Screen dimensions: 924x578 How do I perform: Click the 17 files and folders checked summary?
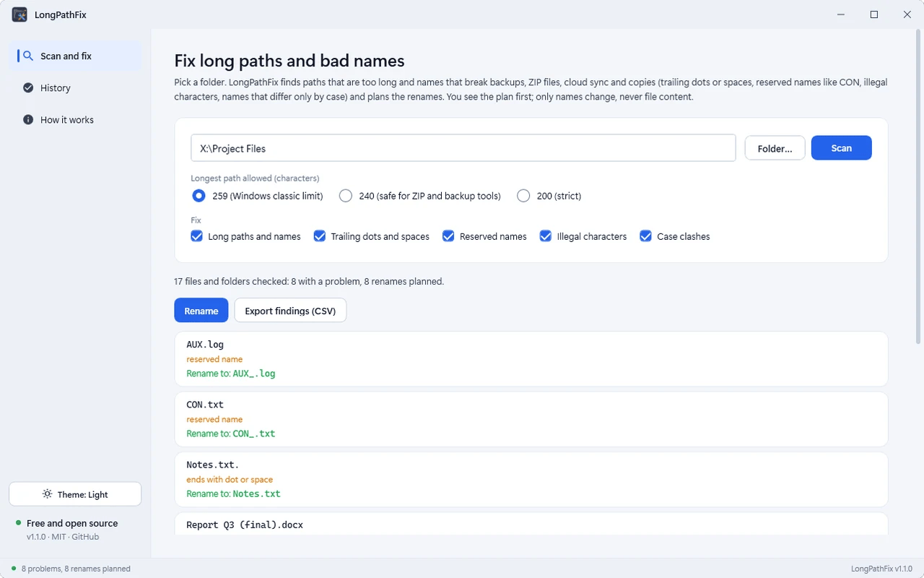click(309, 281)
